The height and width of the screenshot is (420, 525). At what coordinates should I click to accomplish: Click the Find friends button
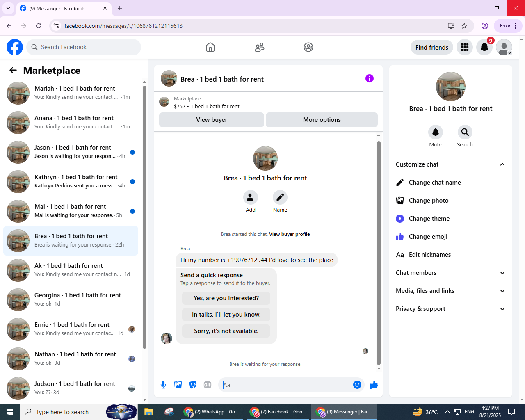tap(432, 47)
